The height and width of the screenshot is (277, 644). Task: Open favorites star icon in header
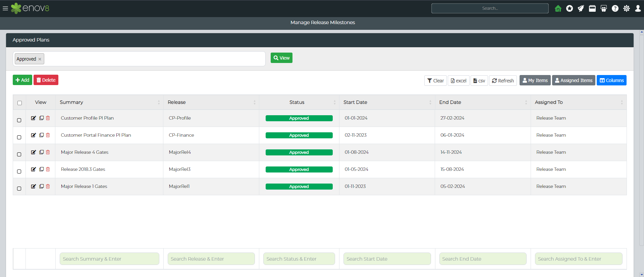click(570, 8)
